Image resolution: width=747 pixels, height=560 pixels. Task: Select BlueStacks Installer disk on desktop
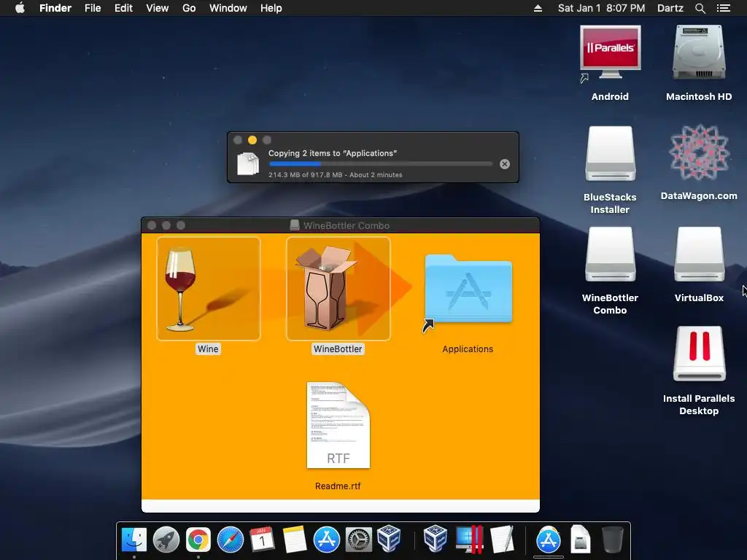tap(610, 153)
